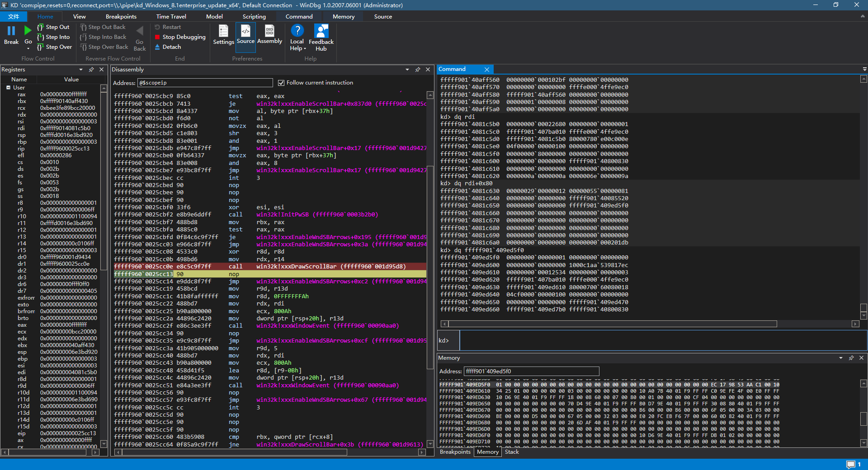The height and width of the screenshot is (470, 868).
Task: Click xxxDrawScrollBar call link in highlighted row
Action: click(332, 267)
